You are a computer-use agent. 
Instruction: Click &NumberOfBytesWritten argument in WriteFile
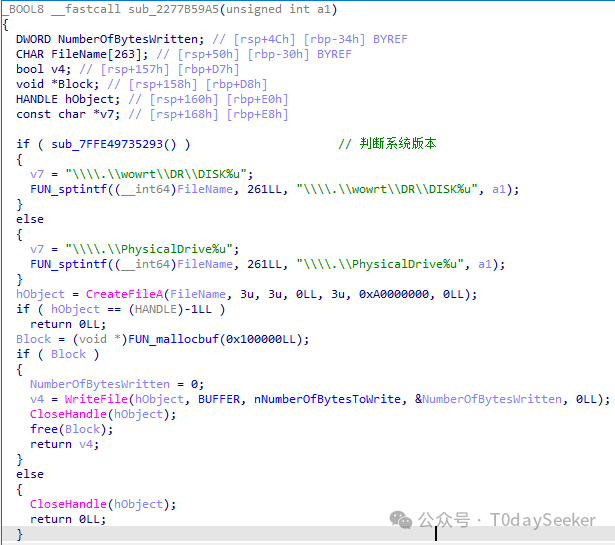click(488, 399)
